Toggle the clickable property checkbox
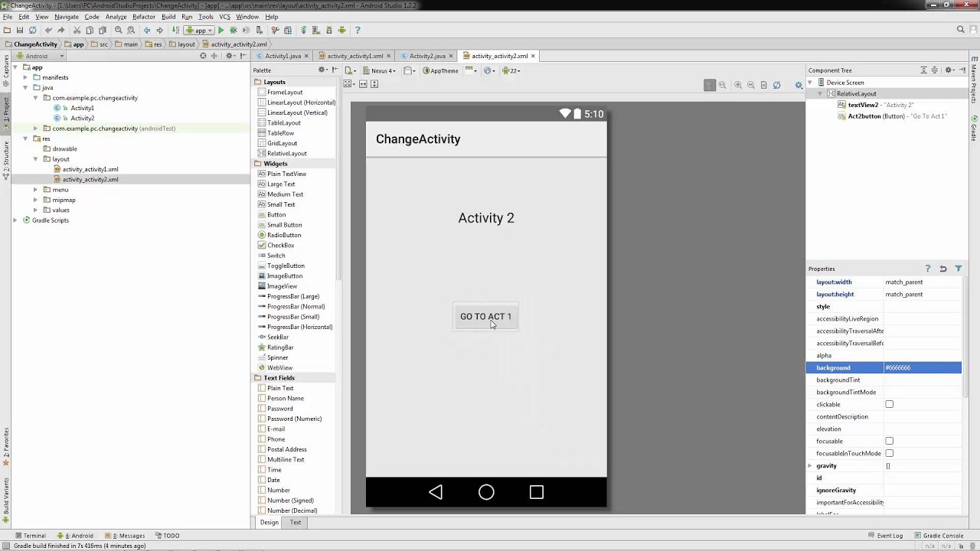Viewport: 980px width, 551px height. (889, 404)
